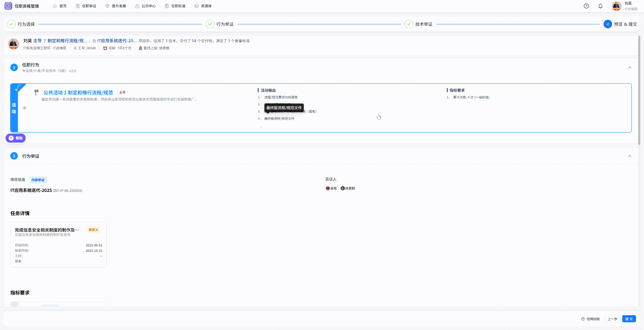Image resolution: width=644 pixels, height=330 pixels.
Task: Open the 任职举证 menu
Action: 86,6
